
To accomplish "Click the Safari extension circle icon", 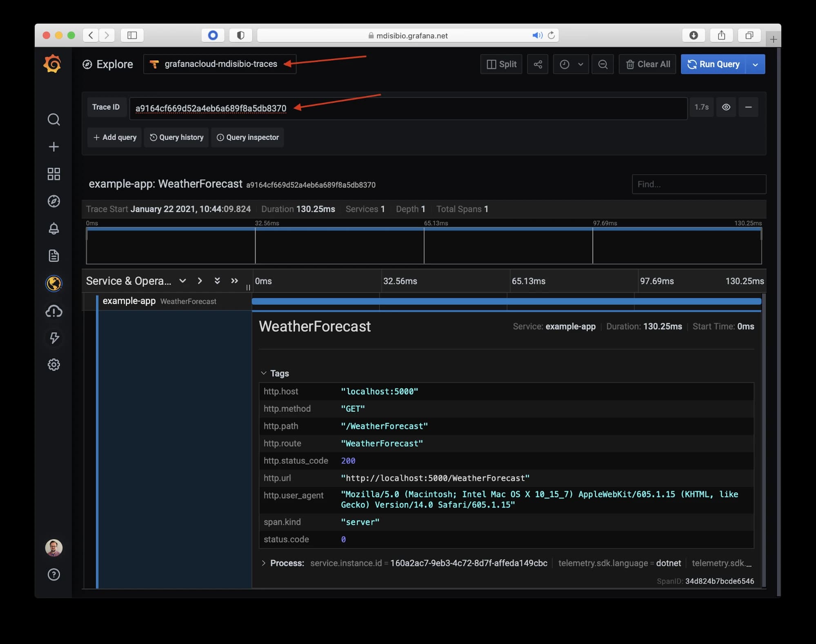I will (213, 35).
